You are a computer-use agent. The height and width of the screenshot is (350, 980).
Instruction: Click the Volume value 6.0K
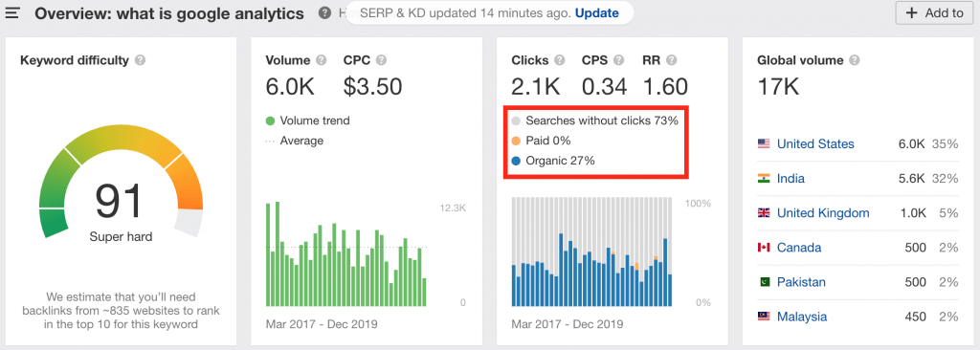coord(289,87)
